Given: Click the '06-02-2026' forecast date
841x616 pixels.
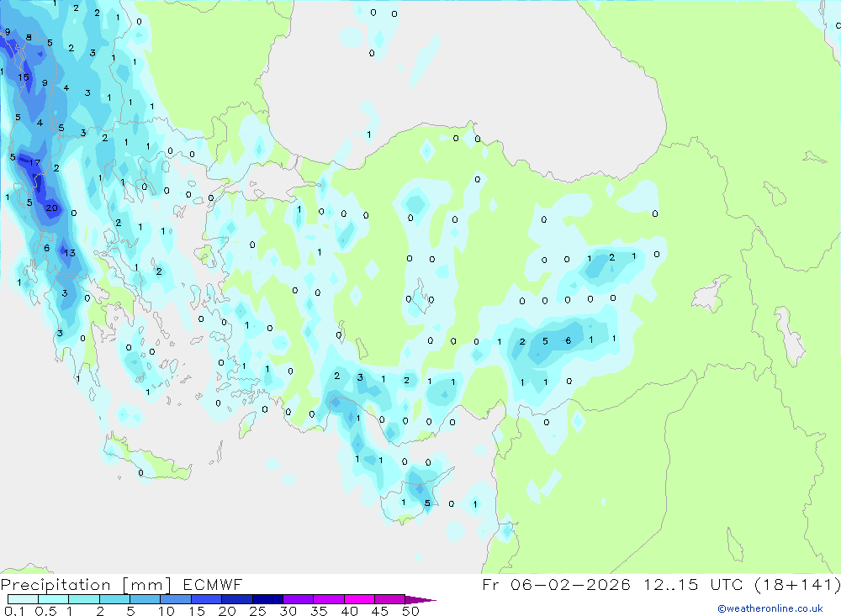Looking at the screenshot, I should [570, 584].
